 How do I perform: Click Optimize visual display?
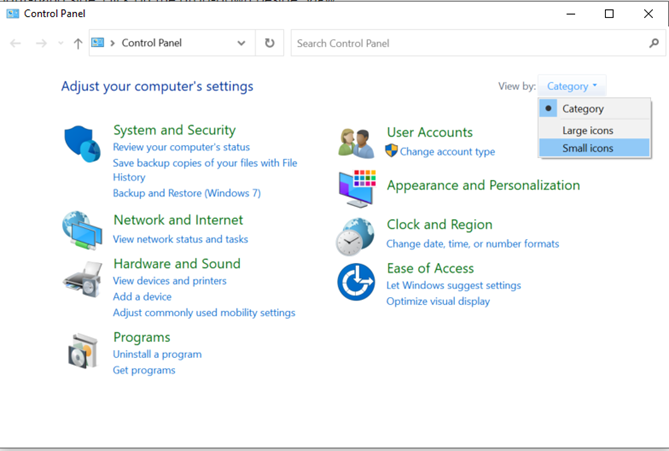438,301
